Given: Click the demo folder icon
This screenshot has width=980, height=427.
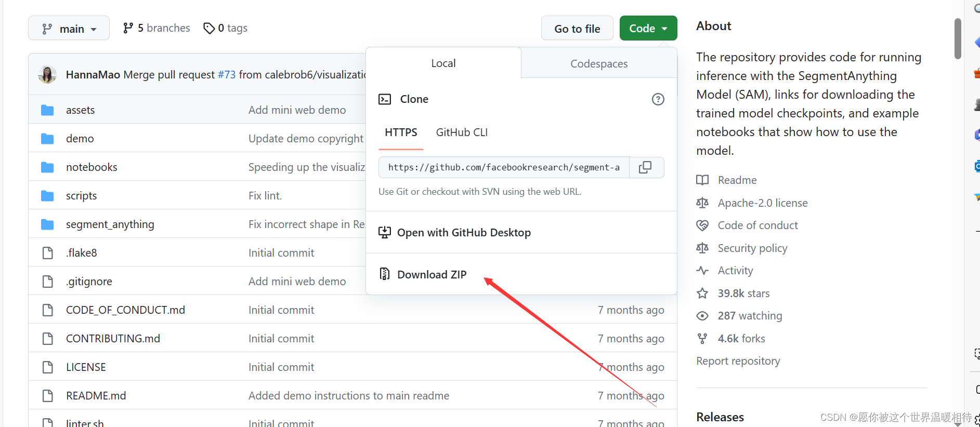Looking at the screenshot, I should coord(47,139).
